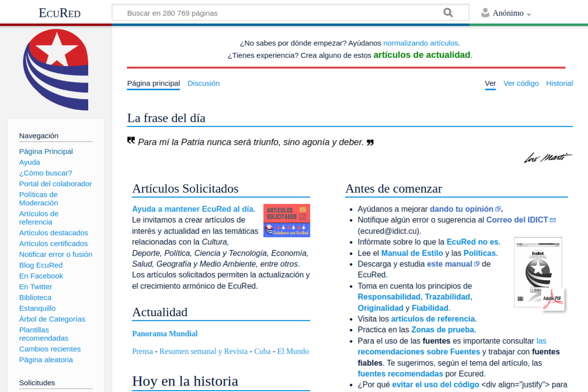
Task: Open the 'fuentes recomendadas' link
Action: [401, 374]
